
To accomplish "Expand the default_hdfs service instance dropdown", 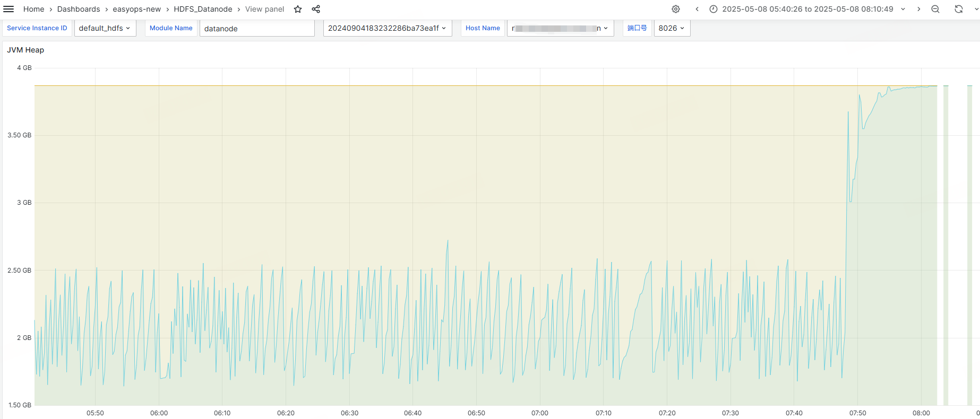I will [x=105, y=28].
